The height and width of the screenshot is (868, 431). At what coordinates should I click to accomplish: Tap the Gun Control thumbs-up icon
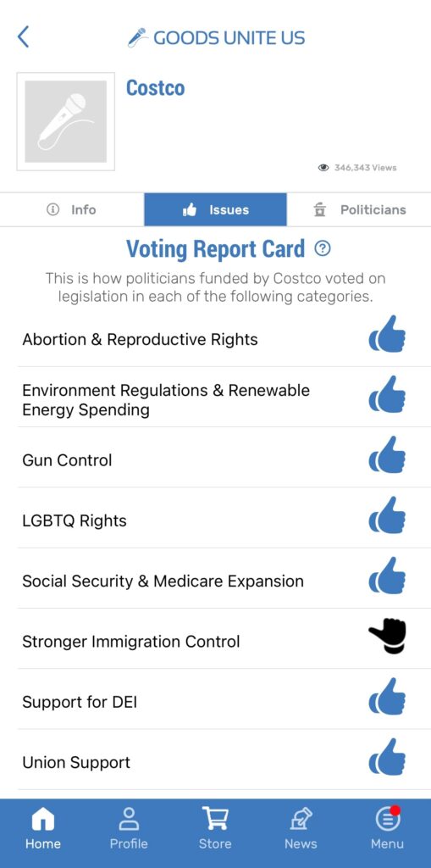[x=387, y=454]
